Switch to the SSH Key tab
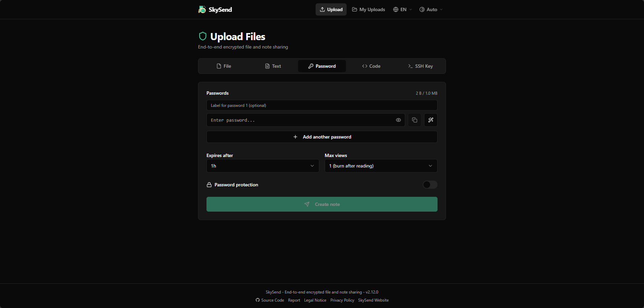 click(420, 66)
